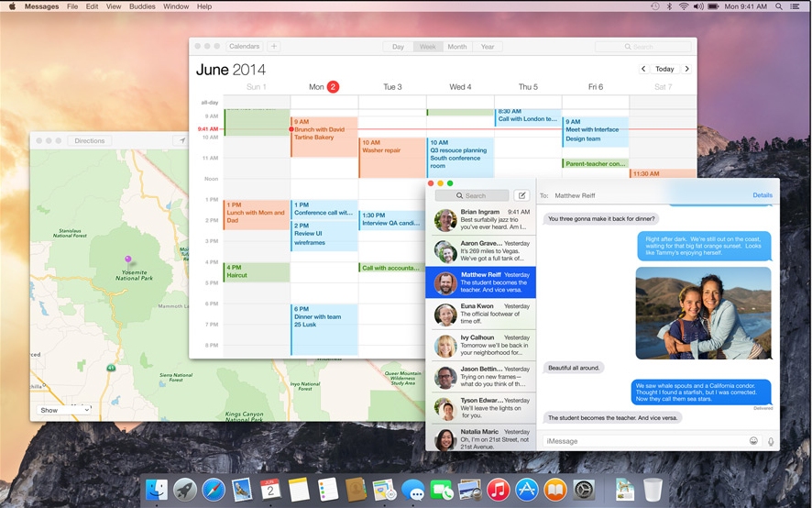Screen dimensions: 812x508
Task: Click the Today button in Calendar
Action: point(664,69)
